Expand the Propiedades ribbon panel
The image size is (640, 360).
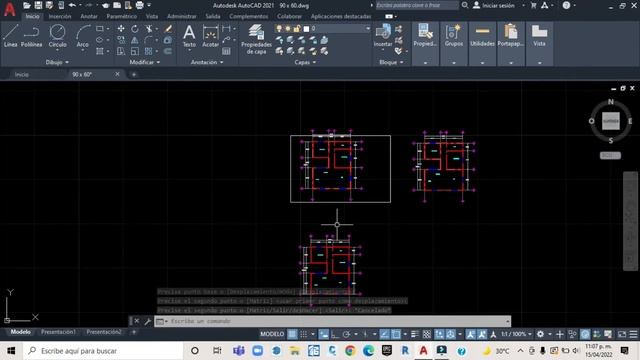[x=425, y=63]
